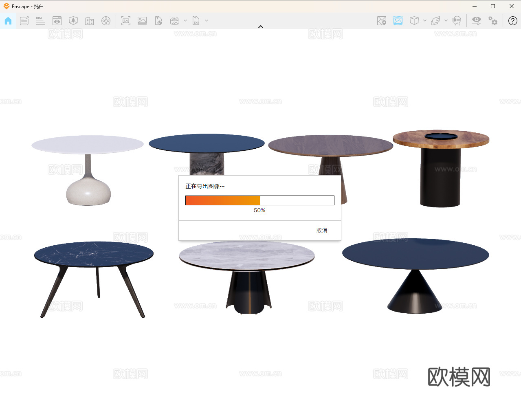Collapse the toolbar with the up chevron
Image resolution: width=521 pixels, height=420 pixels.
tap(261, 27)
